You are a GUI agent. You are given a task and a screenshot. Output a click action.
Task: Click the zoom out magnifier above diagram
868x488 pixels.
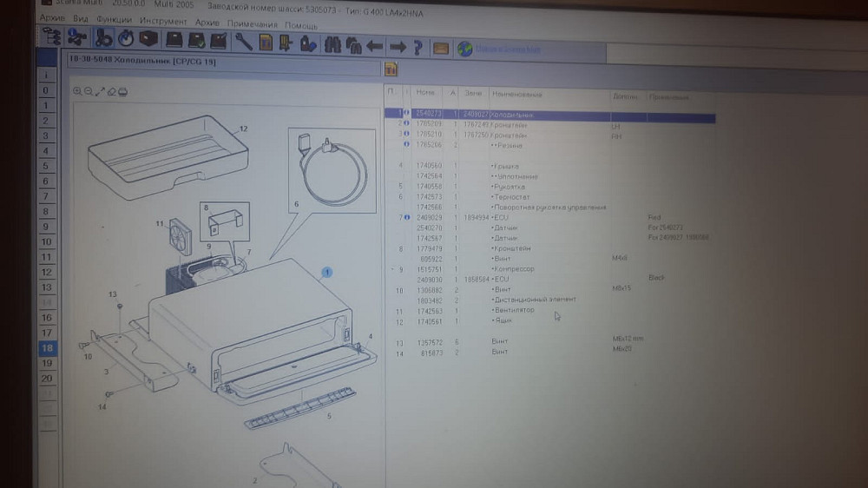(89, 91)
